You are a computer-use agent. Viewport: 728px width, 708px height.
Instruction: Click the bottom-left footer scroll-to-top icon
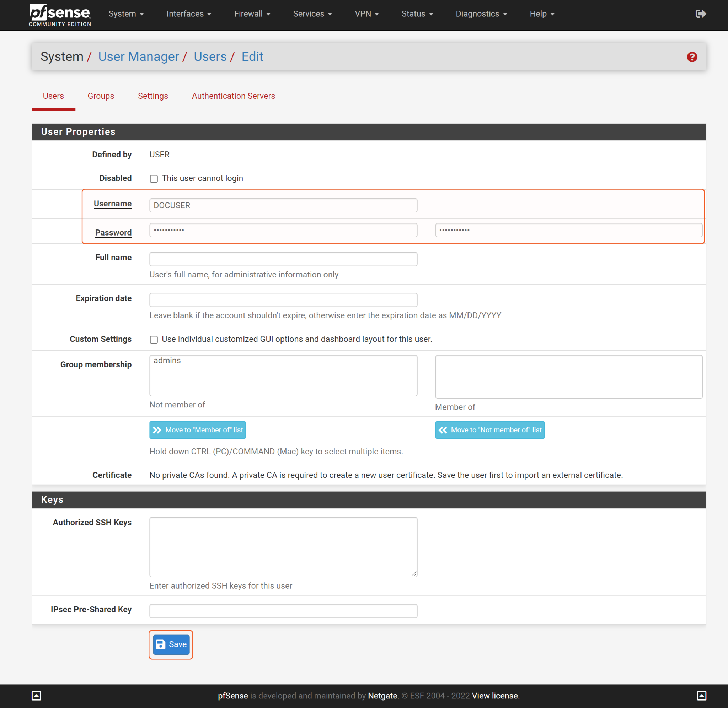(x=37, y=696)
